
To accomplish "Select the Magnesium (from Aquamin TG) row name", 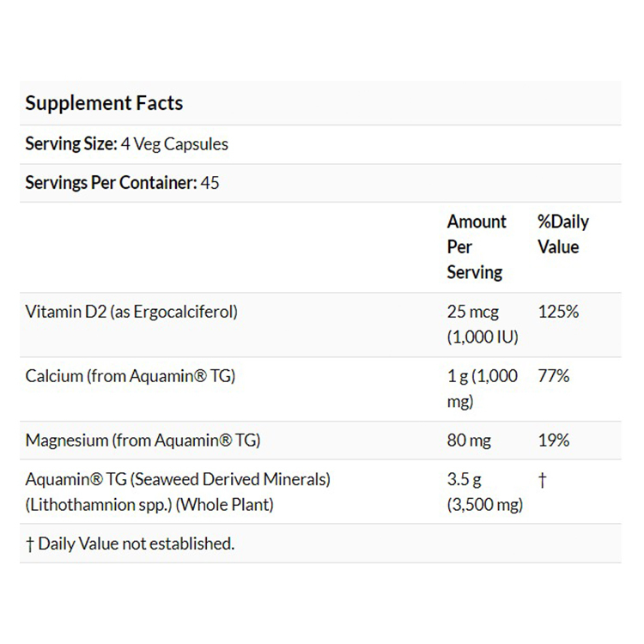I will click(x=143, y=440).
